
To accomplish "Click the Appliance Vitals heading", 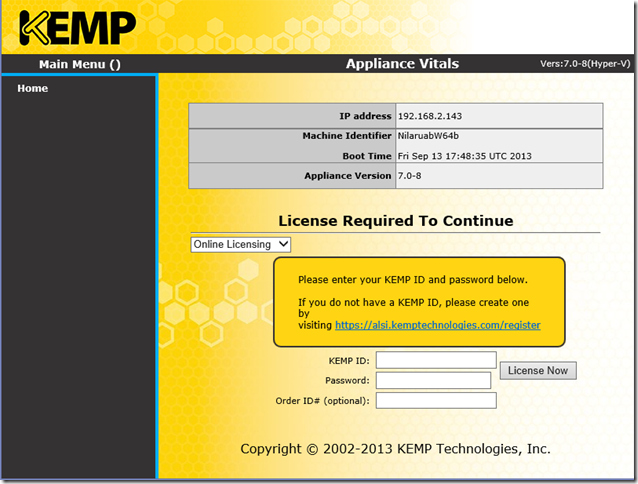I will click(x=402, y=63).
